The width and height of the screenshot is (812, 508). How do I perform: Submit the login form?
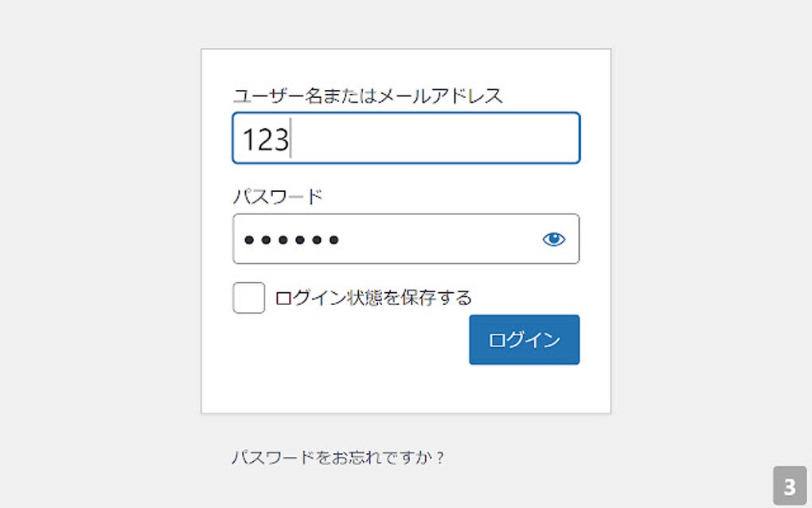[x=524, y=339]
